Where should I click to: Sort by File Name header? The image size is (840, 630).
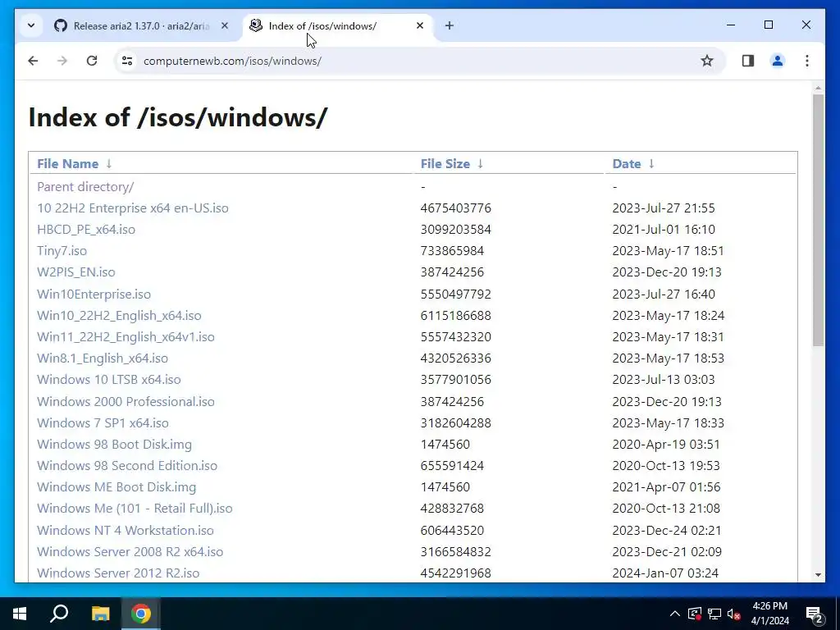coord(67,164)
